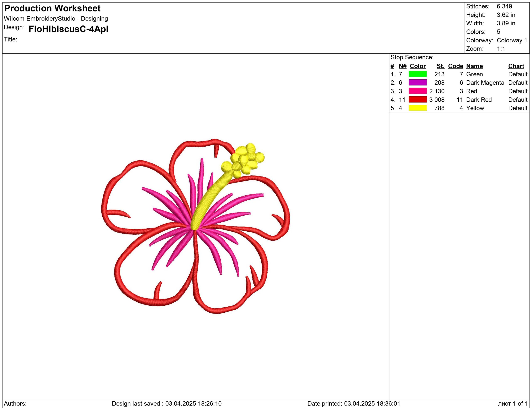The height and width of the screenshot is (409, 532).
Task: Click the Green color swatch
Action: click(417, 74)
